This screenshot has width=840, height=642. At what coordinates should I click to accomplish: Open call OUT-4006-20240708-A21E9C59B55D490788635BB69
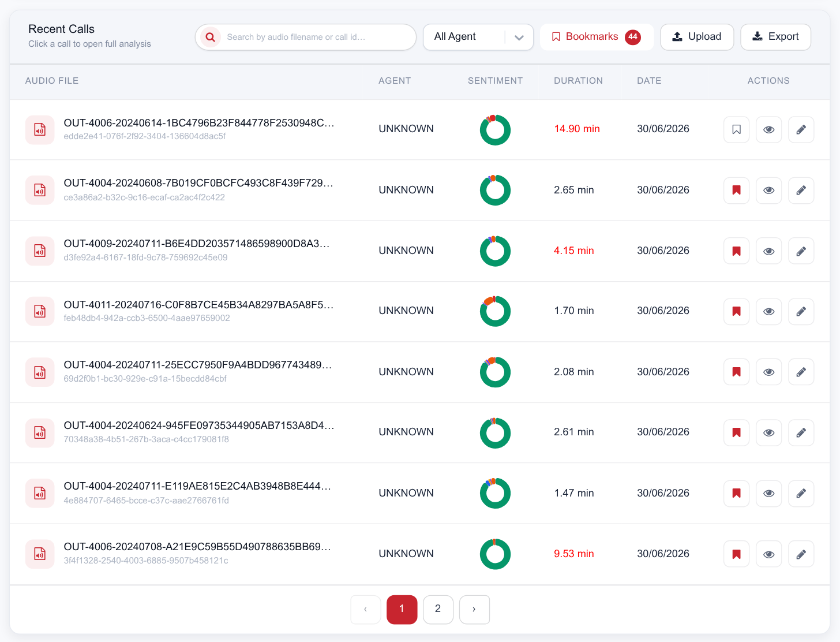[x=197, y=547]
